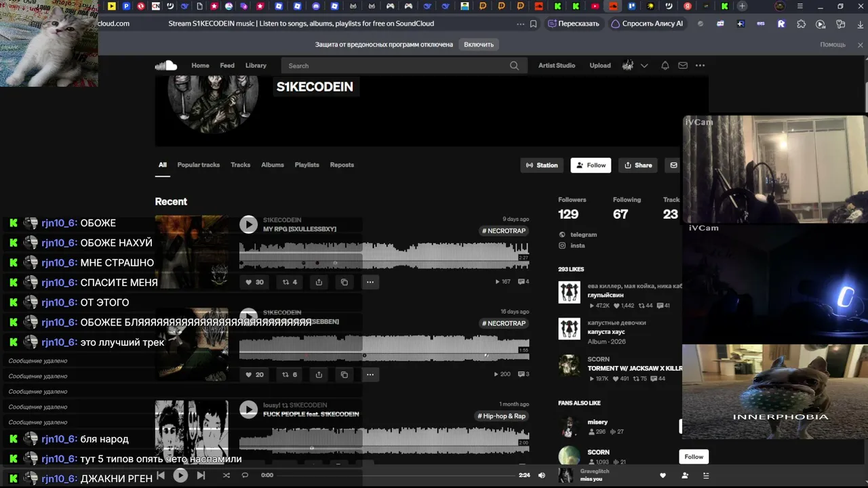Open more options for the MY RPG track
Image resolution: width=868 pixels, height=488 pixels.
(x=370, y=282)
